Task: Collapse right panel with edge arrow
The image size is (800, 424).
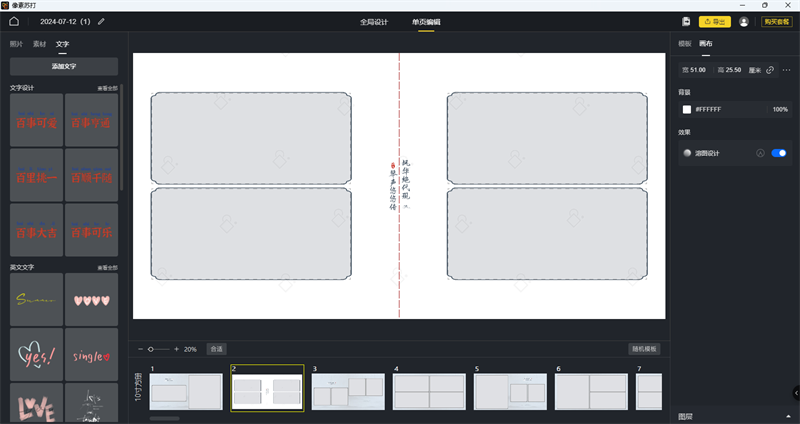Action: [796, 392]
